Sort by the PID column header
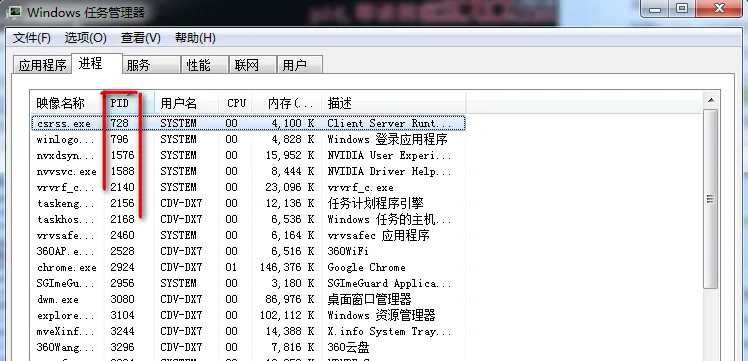 click(130, 103)
